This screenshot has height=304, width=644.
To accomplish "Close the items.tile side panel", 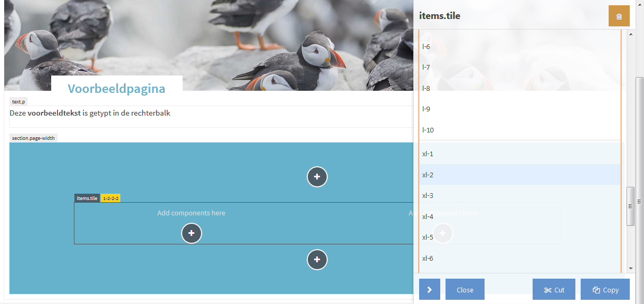I will [x=465, y=290].
